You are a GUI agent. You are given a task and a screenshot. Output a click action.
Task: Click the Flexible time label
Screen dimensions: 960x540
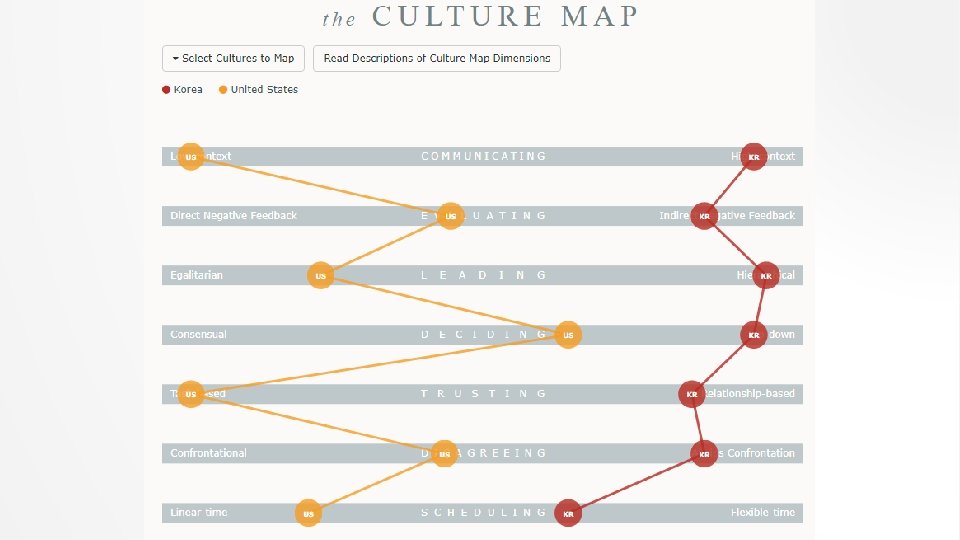pyautogui.click(x=763, y=513)
